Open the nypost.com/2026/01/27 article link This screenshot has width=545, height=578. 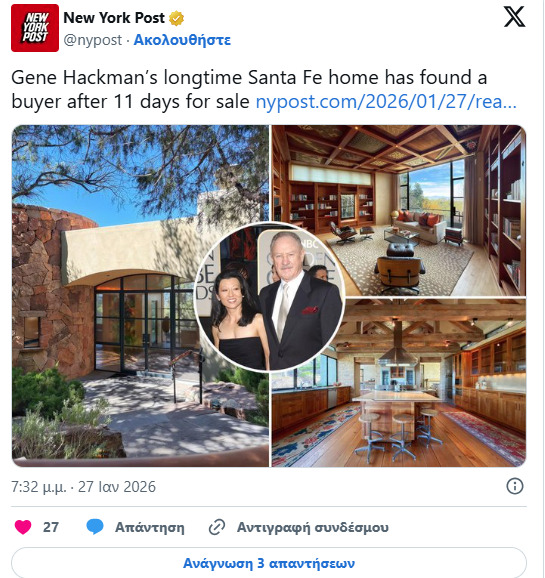(x=386, y=102)
